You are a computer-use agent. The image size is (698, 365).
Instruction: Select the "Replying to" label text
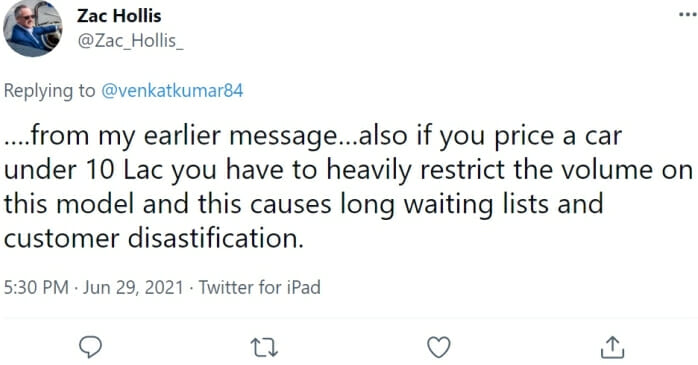pos(49,91)
